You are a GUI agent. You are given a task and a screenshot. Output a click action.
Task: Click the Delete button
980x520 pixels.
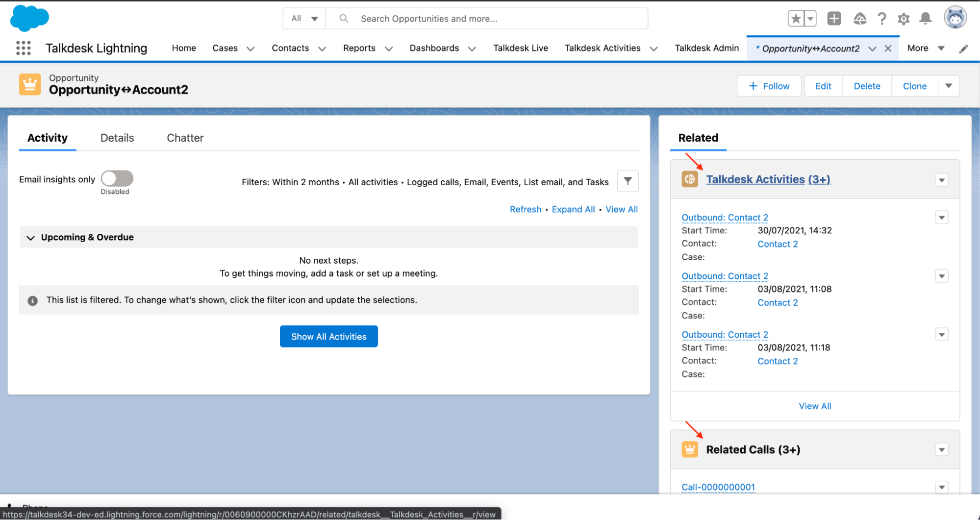(867, 86)
